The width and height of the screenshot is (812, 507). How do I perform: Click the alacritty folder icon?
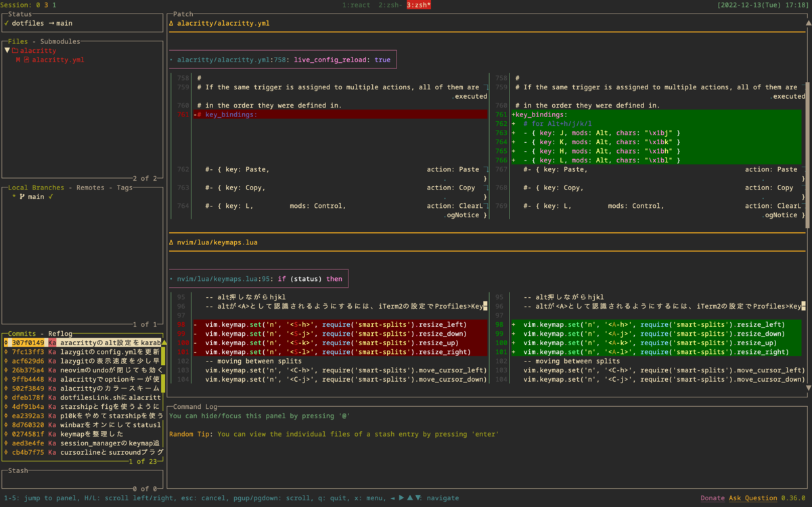[x=16, y=50]
